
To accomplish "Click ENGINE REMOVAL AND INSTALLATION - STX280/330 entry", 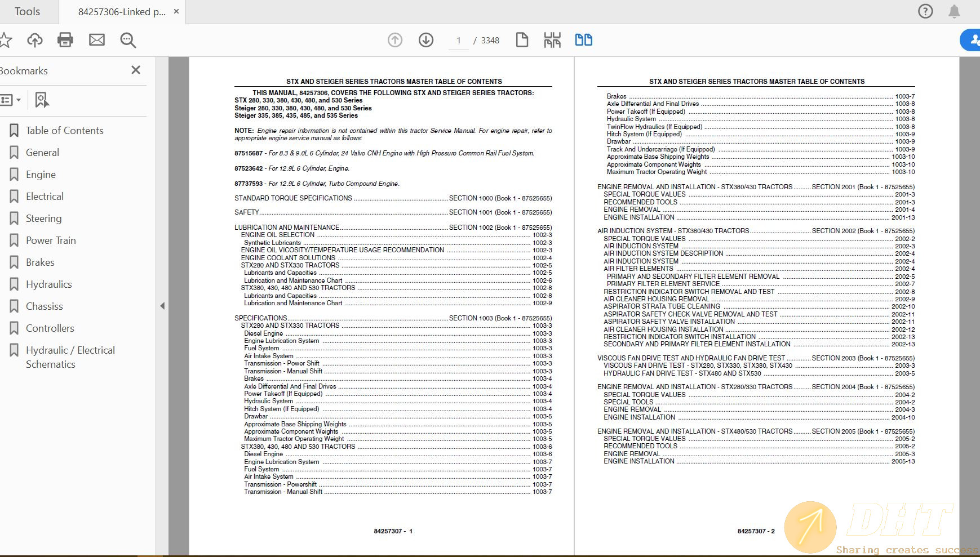I will pyautogui.click(x=756, y=387).
